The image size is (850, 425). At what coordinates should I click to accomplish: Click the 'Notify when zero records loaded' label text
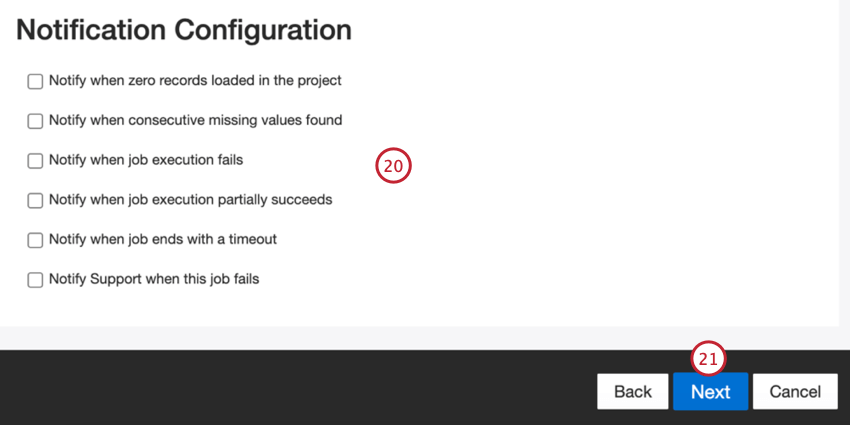pyautogui.click(x=195, y=80)
